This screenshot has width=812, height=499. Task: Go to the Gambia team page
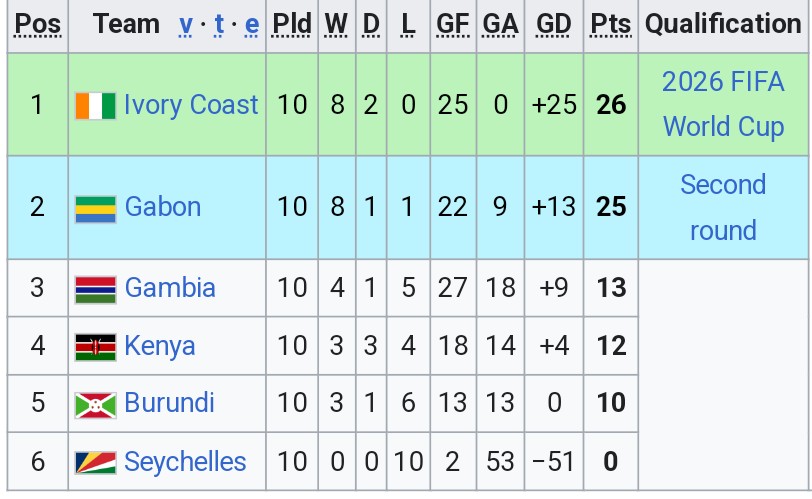pyautogui.click(x=170, y=288)
